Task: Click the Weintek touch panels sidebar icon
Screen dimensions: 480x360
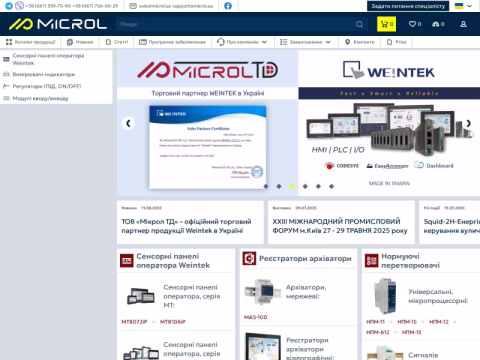Action: 6,59
